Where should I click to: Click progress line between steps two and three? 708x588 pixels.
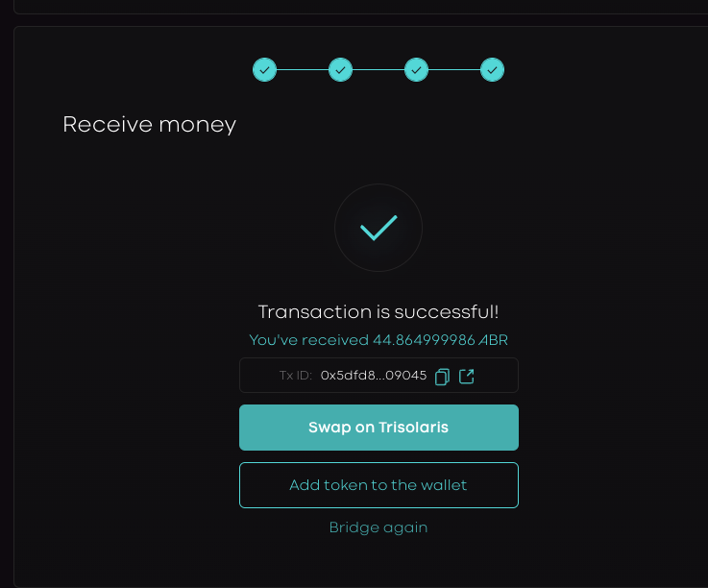coord(378,69)
